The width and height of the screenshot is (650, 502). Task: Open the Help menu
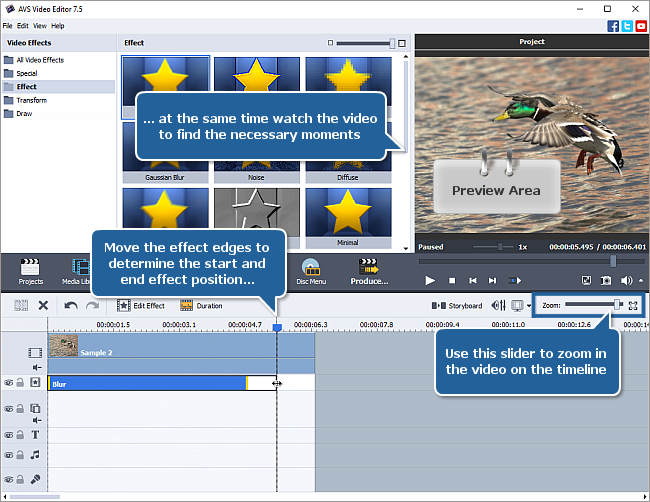58,26
